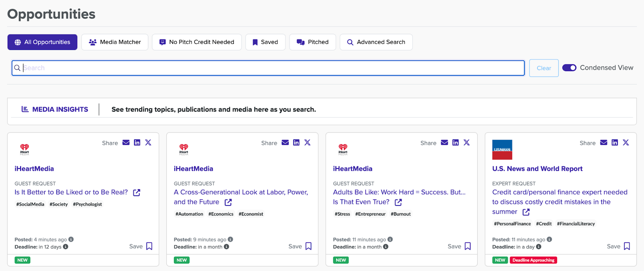This screenshot has width=644, height=271.
Task: Select the #Entrepreneur tag
Action: tap(370, 214)
